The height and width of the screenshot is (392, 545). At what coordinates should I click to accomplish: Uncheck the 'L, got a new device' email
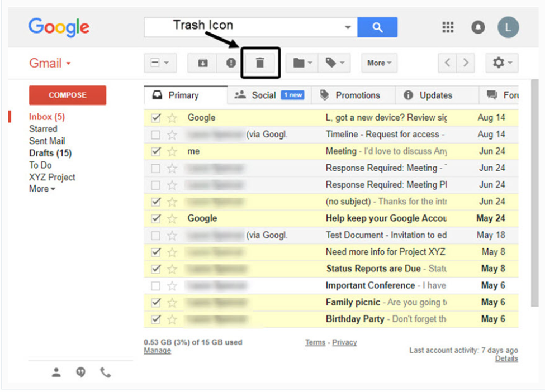[x=156, y=118]
